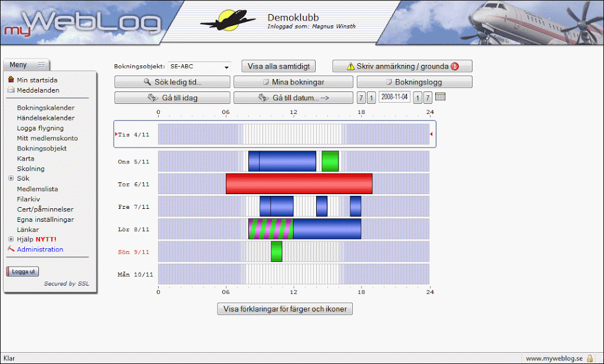Open the calendar date picker icon
Viewport: 604px width, 364px height.
click(440, 97)
